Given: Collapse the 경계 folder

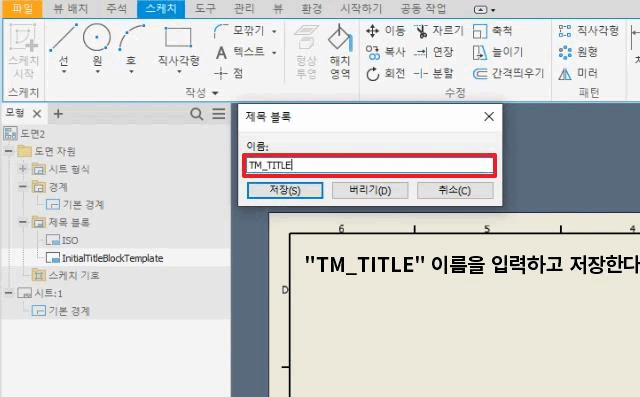Looking at the screenshot, I should 23,187.
